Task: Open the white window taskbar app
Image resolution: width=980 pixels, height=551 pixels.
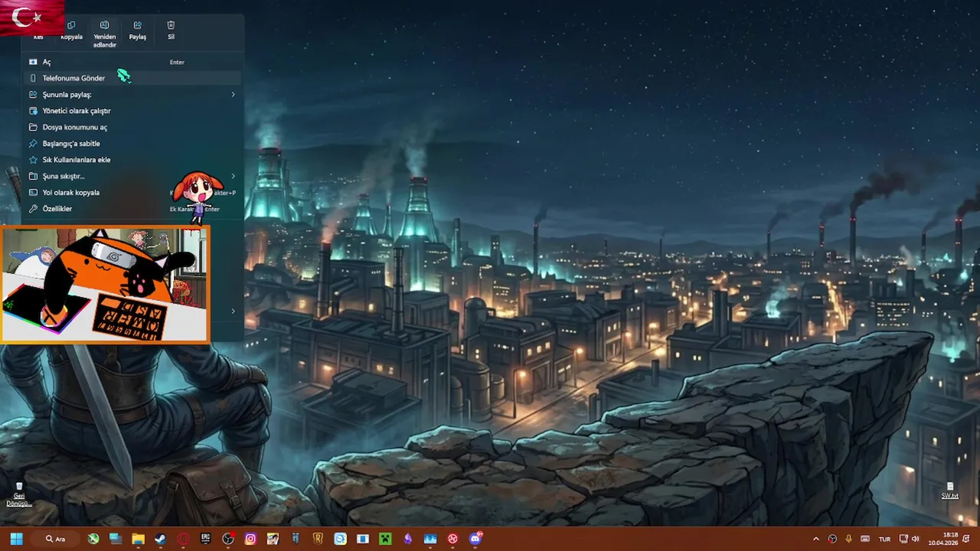Action: tap(363, 539)
